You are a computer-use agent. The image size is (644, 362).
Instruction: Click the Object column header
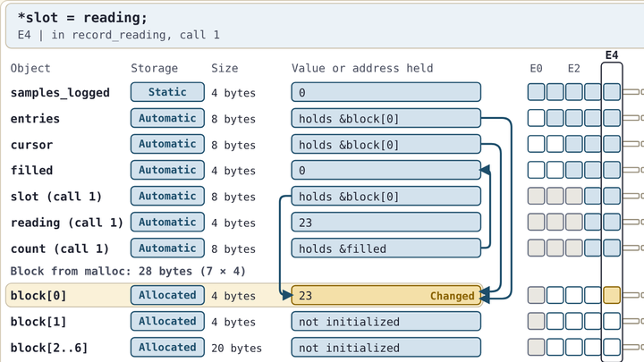[x=30, y=69]
